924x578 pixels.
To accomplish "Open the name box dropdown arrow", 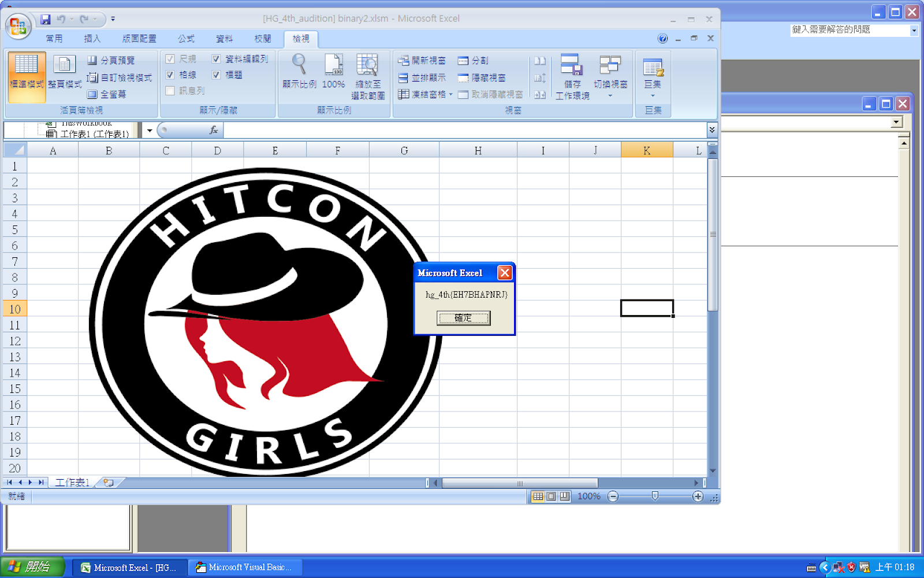I will click(150, 131).
